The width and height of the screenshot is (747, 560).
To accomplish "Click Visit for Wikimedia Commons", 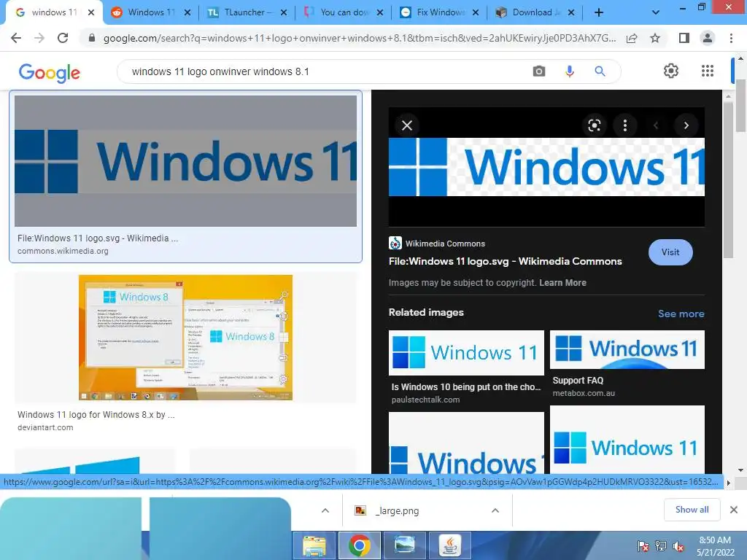I will [x=670, y=252].
